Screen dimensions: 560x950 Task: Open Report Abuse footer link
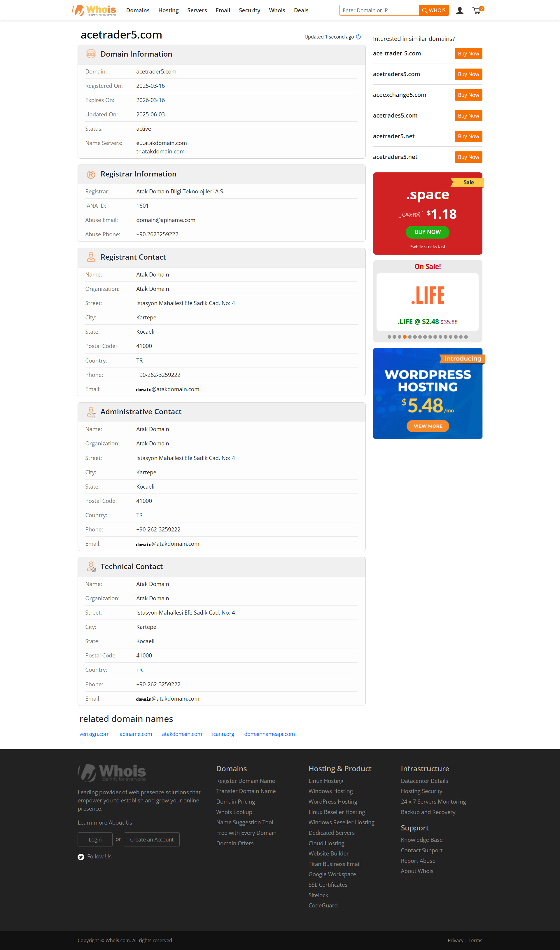coord(418,860)
